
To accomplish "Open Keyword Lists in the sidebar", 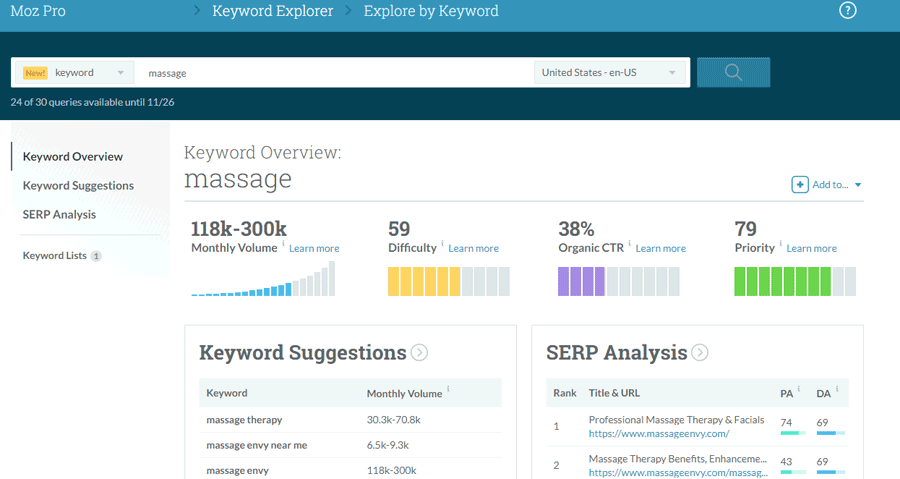I will click(55, 256).
